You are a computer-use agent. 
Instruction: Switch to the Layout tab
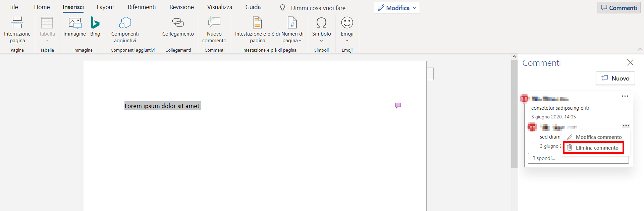(x=105, y=7)
